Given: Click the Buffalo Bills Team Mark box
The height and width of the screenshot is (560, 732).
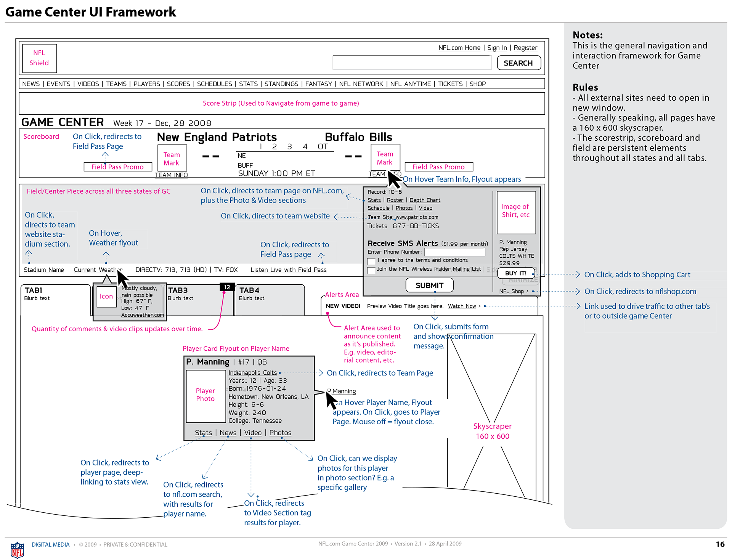Looking at the screenshot, I should pyautogui.click(x=385, y=157).
